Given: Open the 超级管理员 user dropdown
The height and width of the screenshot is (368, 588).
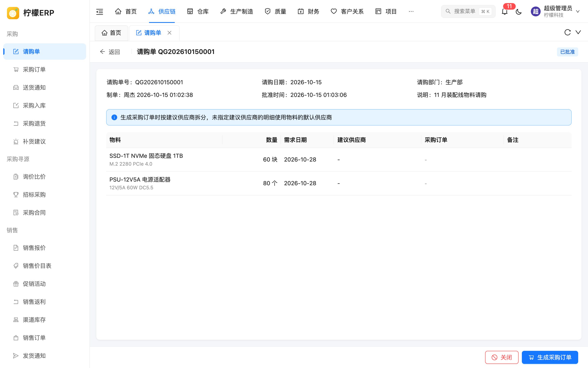Looking at the screenshot, I should click(556, 11).
